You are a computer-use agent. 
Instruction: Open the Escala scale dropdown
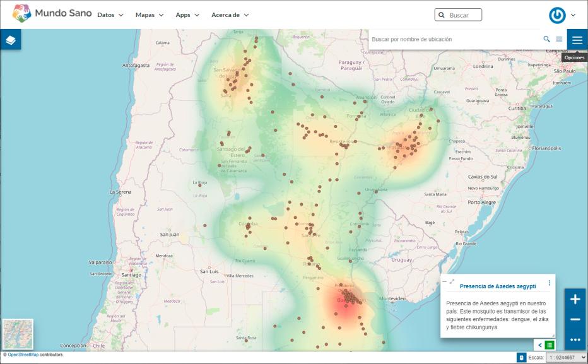pyautogui.click(x=566, y=357)
